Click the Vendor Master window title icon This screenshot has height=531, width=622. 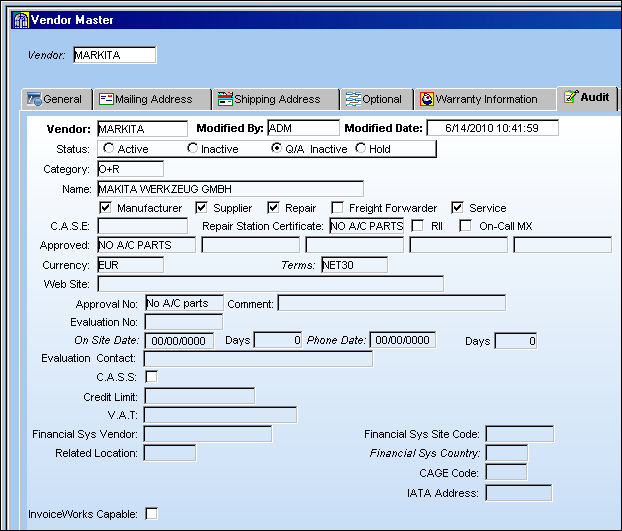click(x=21, y=20)
